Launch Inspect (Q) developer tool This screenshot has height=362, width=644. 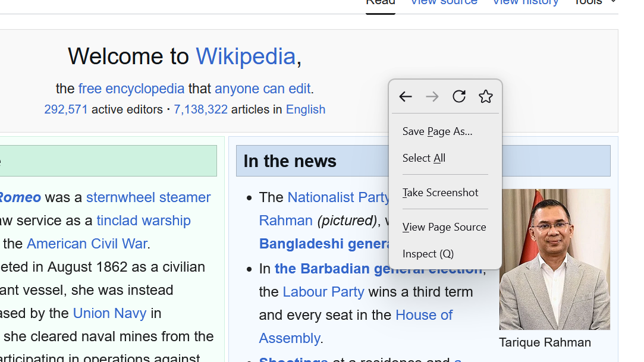[x=428, y=254]
